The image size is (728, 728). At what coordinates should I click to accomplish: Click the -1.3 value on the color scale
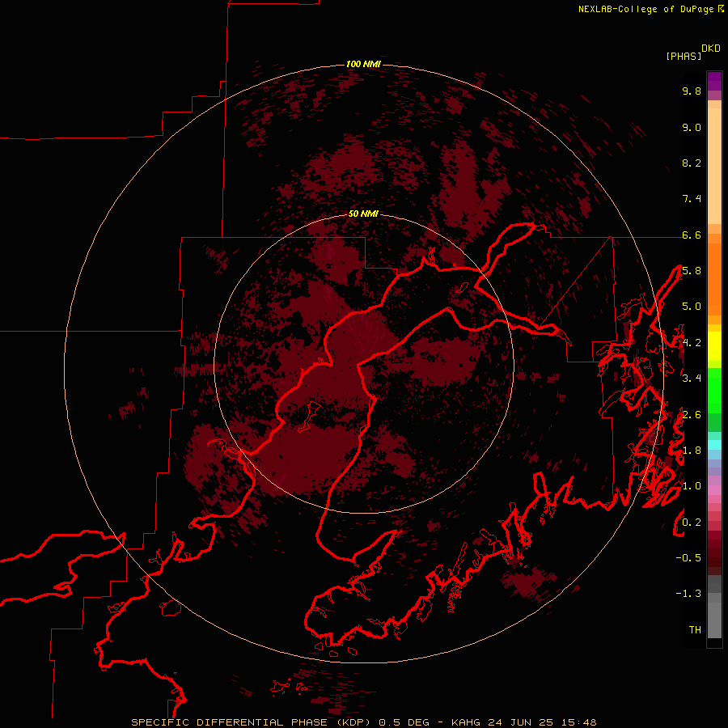coord(688,595)
